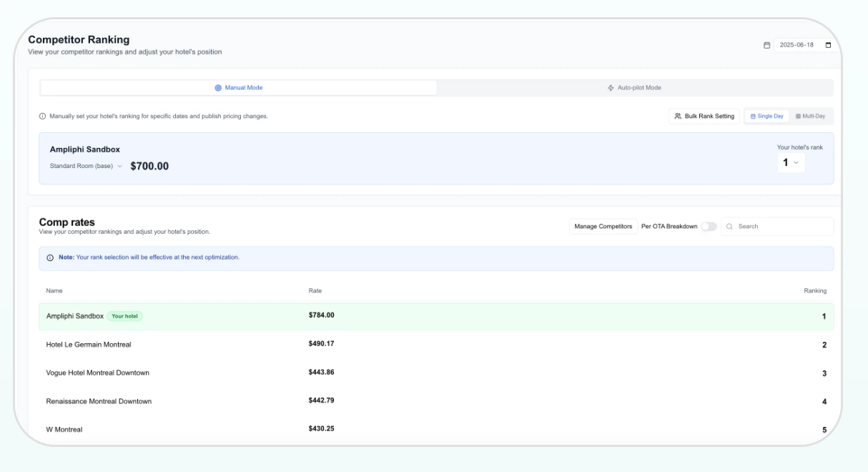This screenshot has width=868, height=472.
Task: Switch to Single Day view
Action: pyautogui.click(x=766, y=116)
